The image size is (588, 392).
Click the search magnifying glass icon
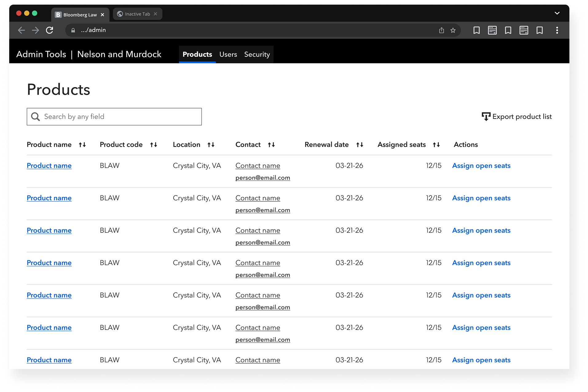coord(35,117)
